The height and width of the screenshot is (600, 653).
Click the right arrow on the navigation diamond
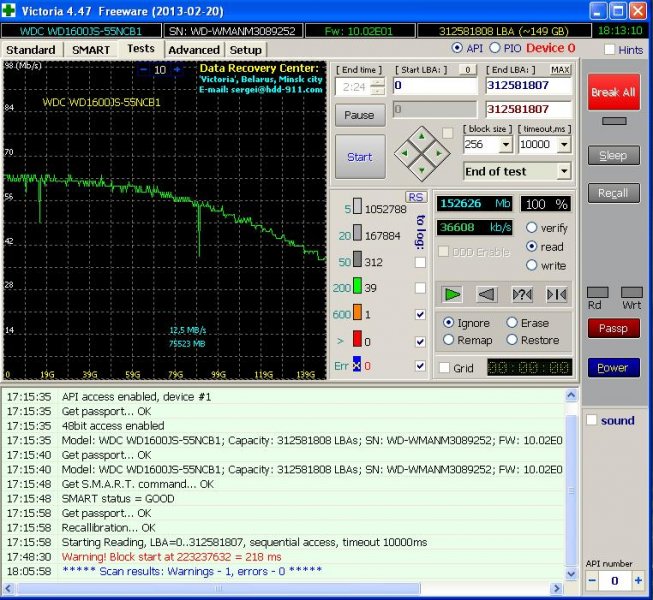439,153
